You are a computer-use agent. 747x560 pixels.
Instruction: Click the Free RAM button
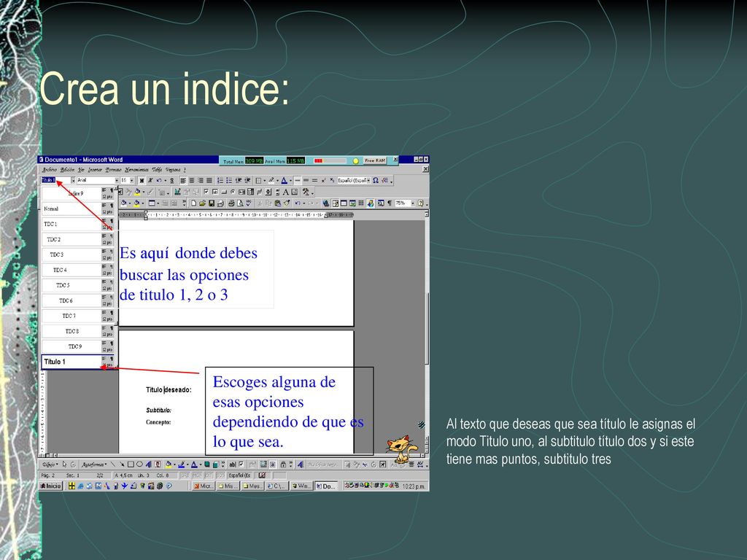pyautogui.click(x=375, y=160)
